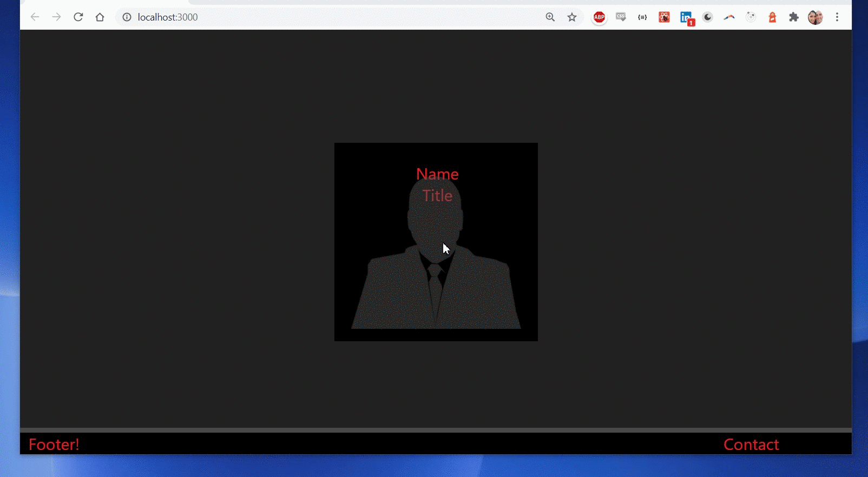Open the Chrome three-dot menu
This screenshot has width=868, height=477.
[x=837, y=17]
